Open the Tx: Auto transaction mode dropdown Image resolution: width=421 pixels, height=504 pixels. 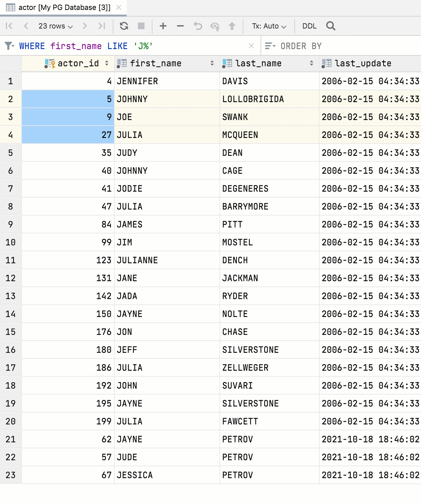point(269,26)
